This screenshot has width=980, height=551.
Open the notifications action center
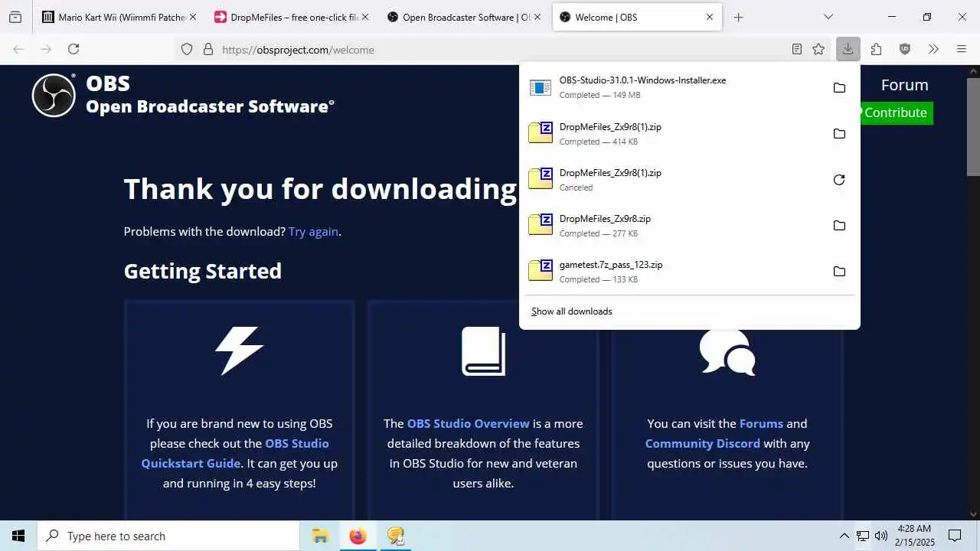click(955, 536)
